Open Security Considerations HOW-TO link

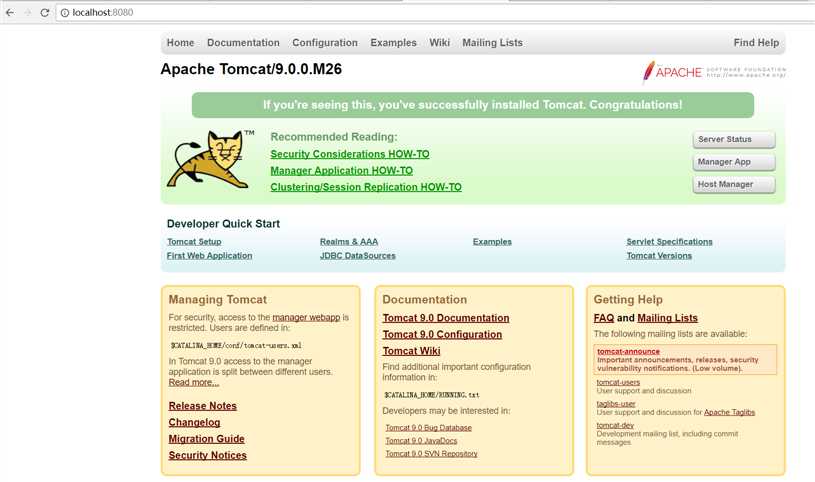coord(350,154)
